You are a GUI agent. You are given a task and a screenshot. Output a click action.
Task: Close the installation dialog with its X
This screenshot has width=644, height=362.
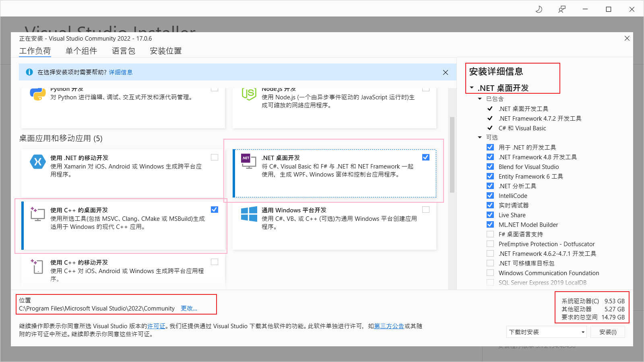(627, 38)
